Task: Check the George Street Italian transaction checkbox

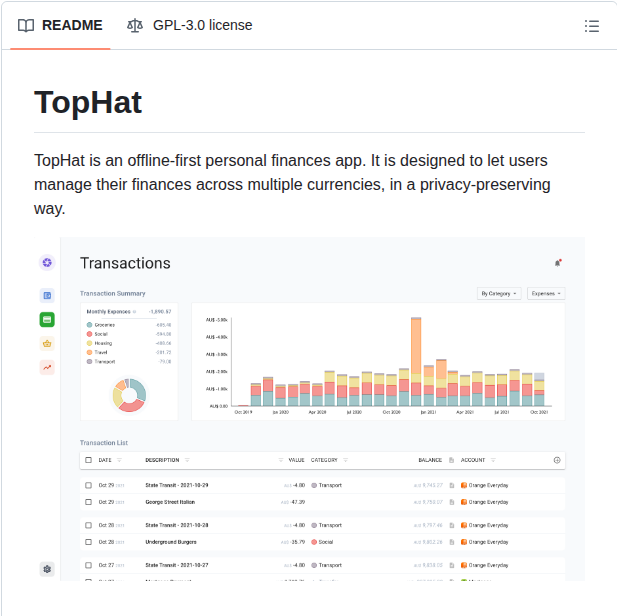Action: (88, 501)
